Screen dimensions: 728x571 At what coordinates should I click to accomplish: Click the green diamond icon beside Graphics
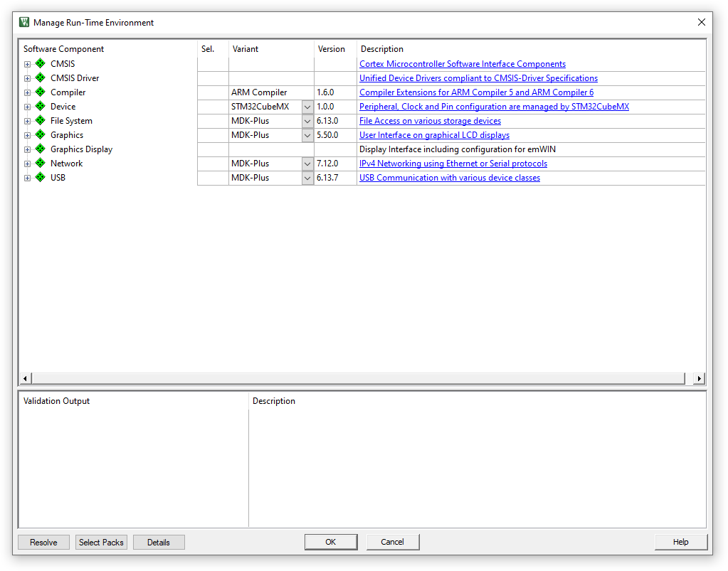(x=41, y=134)
